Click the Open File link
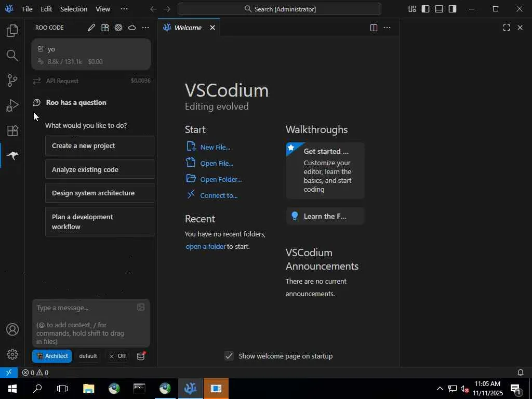The image size is (532, 399). coord(216,163)
